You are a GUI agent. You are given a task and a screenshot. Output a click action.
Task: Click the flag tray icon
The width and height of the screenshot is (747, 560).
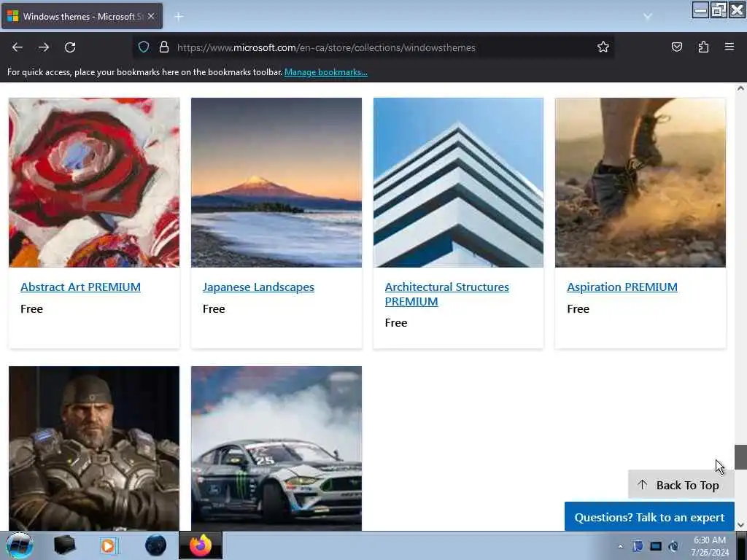pyautogui.click(x=638, y=546)
